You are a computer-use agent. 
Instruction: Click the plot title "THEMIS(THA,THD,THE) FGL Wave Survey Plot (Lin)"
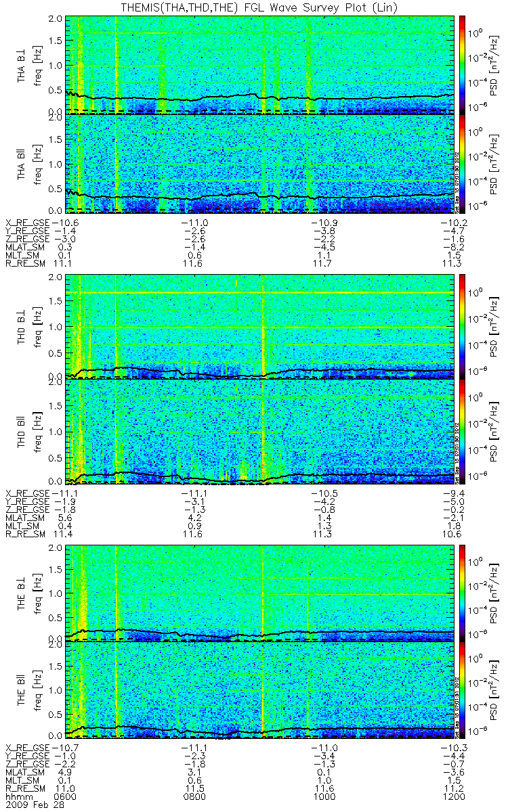(x=259, y=7)
